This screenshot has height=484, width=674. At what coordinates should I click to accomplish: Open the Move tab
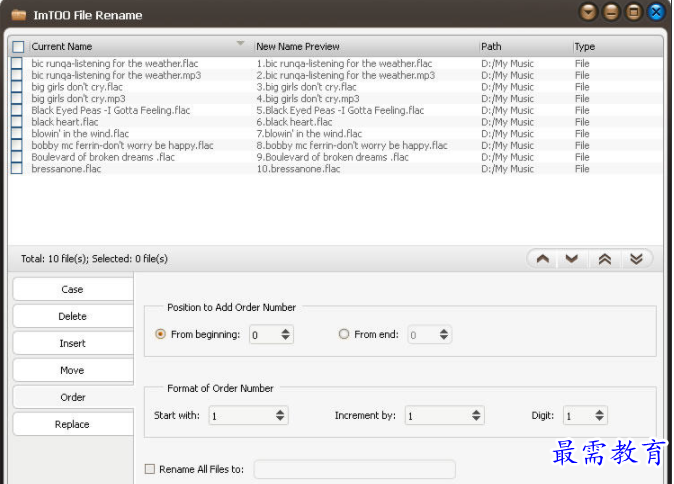[x=73, y=370]
